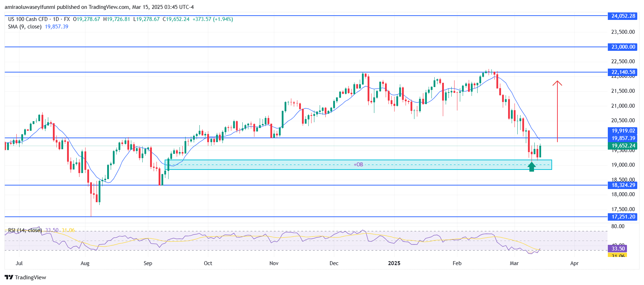Click the 19,000.00 price axis tick
Screen dimensions: 644x285
click(623, 165)
